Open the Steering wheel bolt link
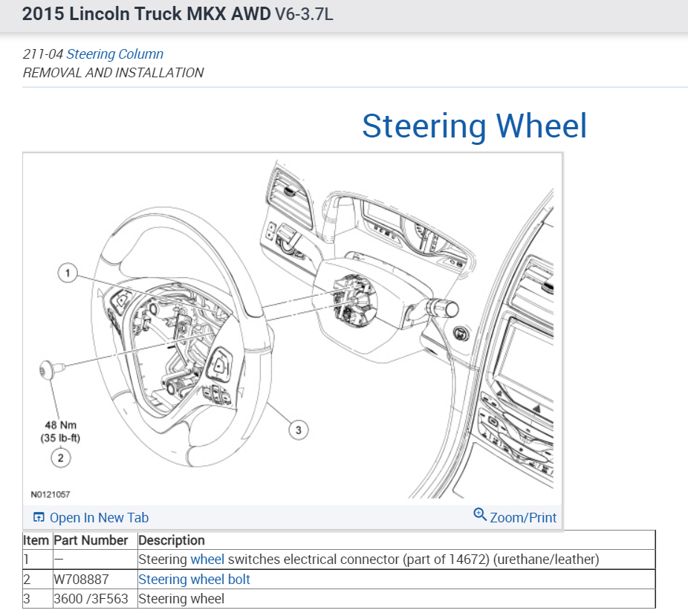The height and width of the screenshot is (616, 688). pos(194,579)
